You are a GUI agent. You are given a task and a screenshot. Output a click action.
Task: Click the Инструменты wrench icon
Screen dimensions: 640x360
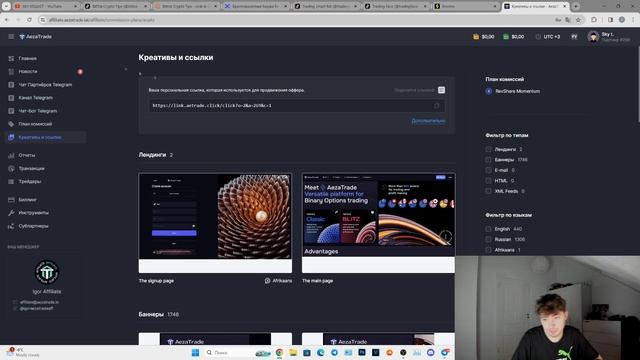click(x=11, y=213)
